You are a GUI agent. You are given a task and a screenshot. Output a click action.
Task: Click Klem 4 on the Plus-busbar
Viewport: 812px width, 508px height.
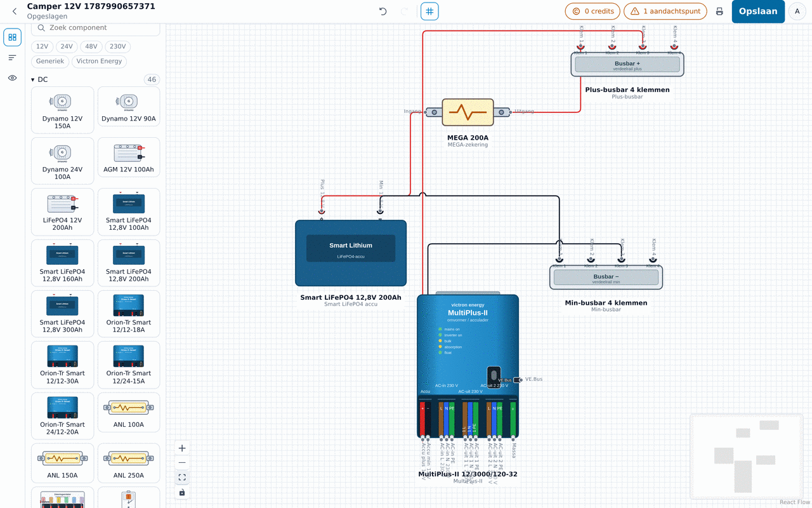point(674,46)
